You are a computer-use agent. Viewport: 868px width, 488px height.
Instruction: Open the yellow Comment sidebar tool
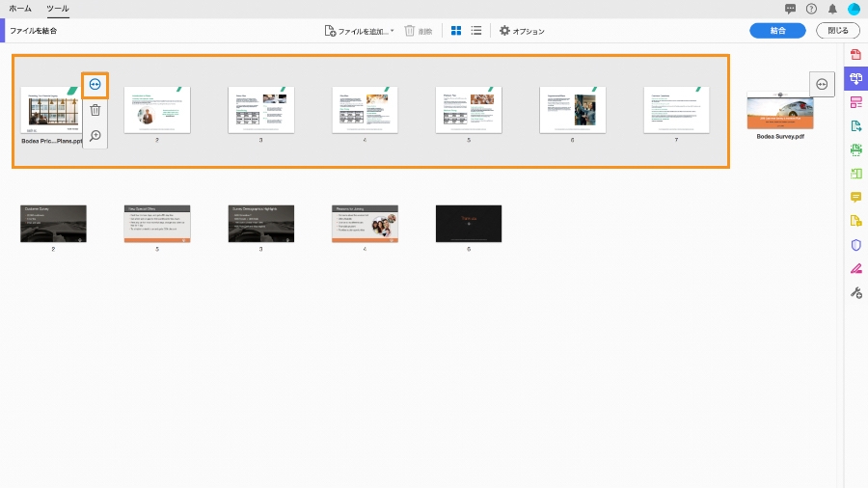tap(855, 198)
